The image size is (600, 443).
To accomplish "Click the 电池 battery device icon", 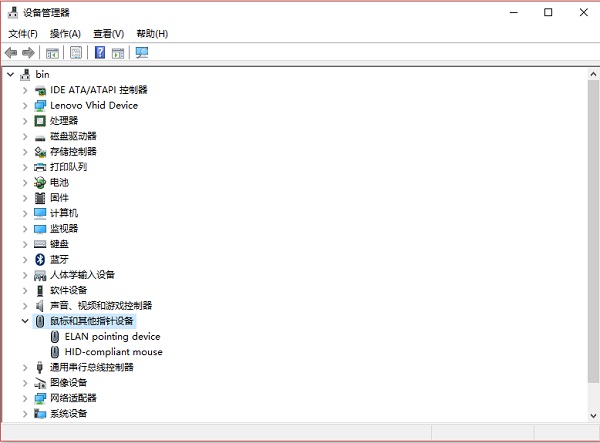I will pyautogui.click(x=40, y=182).
